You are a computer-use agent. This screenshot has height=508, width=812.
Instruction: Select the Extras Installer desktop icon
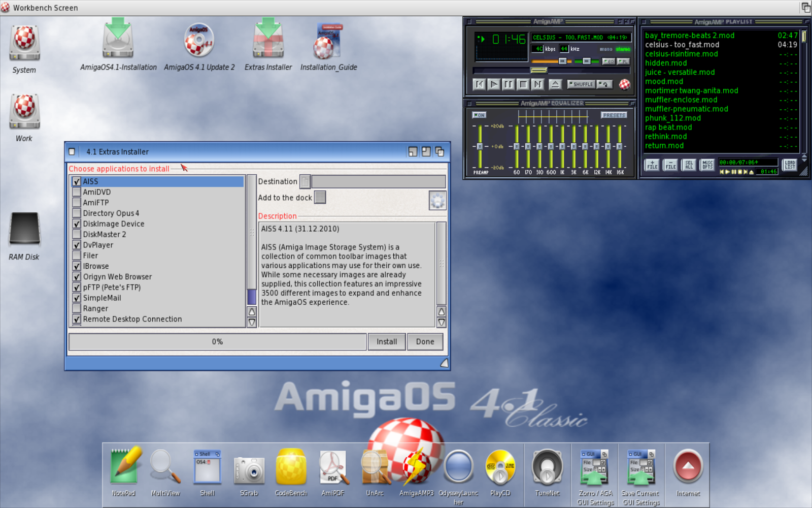point(268,39)
